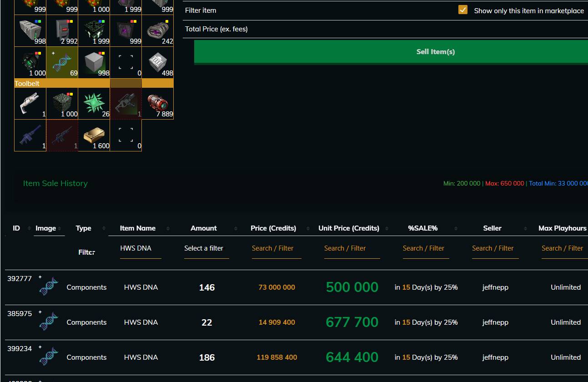Choose the blue rifle in bottom toolbelt row
Screen dimensions: 588x382
pyautogui.click(x=30, y=135)
